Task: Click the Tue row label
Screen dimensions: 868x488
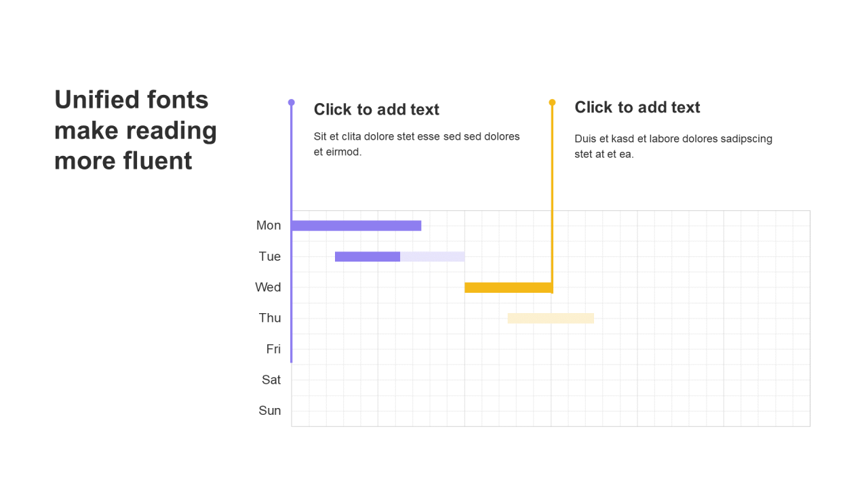Action: pyautogui.click(x=270, y=256)
